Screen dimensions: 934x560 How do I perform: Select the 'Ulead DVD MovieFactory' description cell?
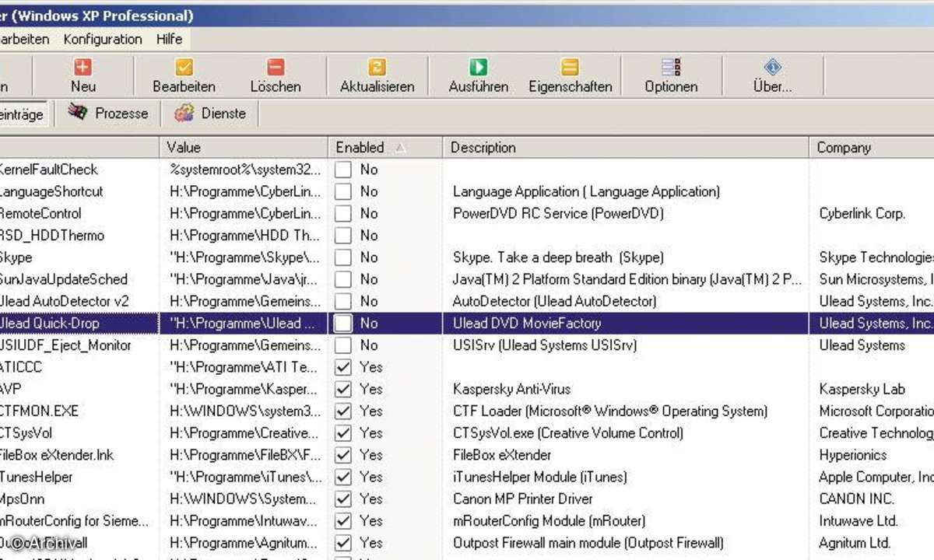click(527, 323)
